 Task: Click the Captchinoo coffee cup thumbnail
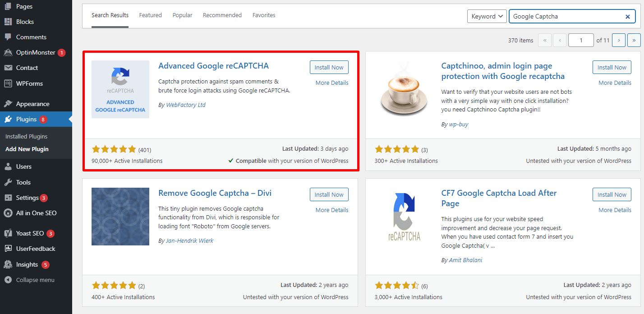click(403, 89)
